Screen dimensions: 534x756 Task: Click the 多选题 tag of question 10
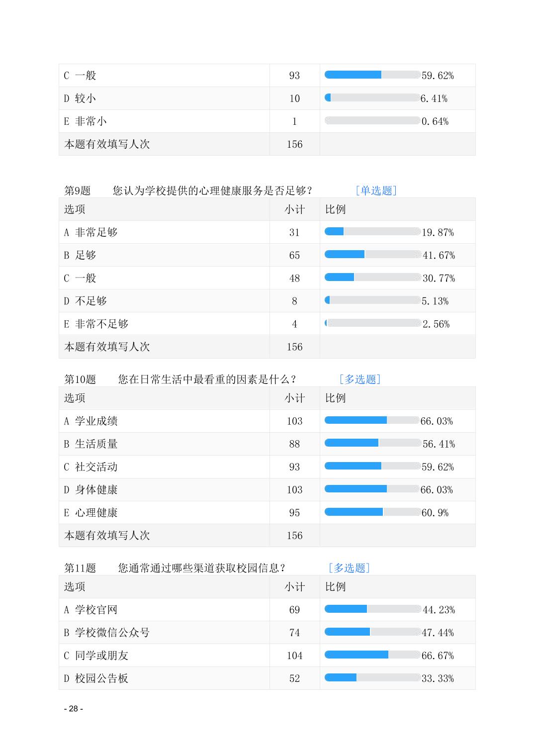coord(360,379)
